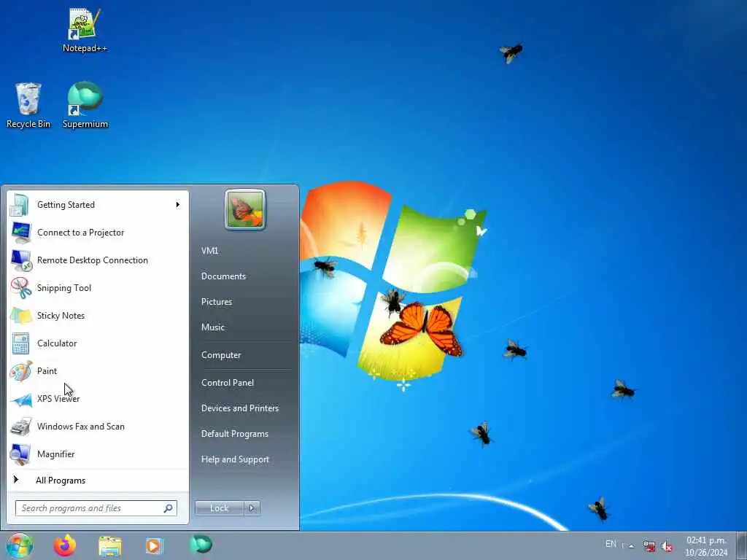Open Computer from the Start menu

[x=221, y=355]
